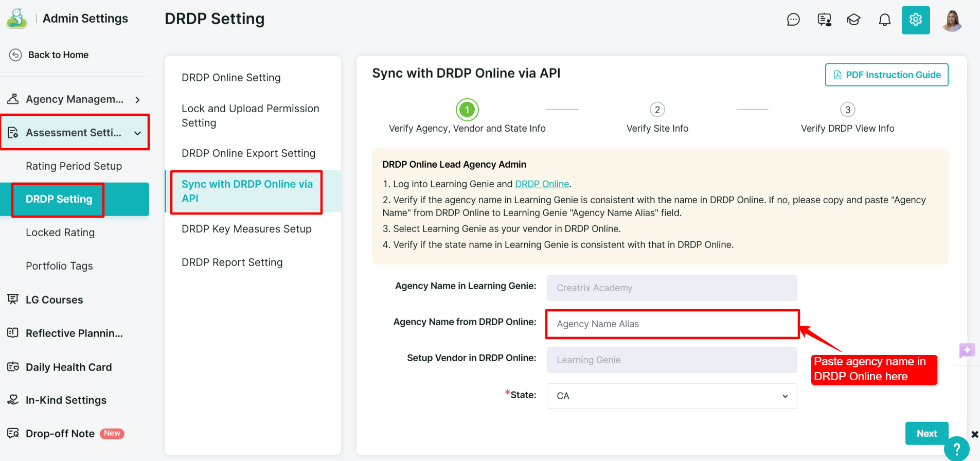Click the Agency Management icon
Image resolution: width=980 pixels, height=461 pixels.
(13, 99)
